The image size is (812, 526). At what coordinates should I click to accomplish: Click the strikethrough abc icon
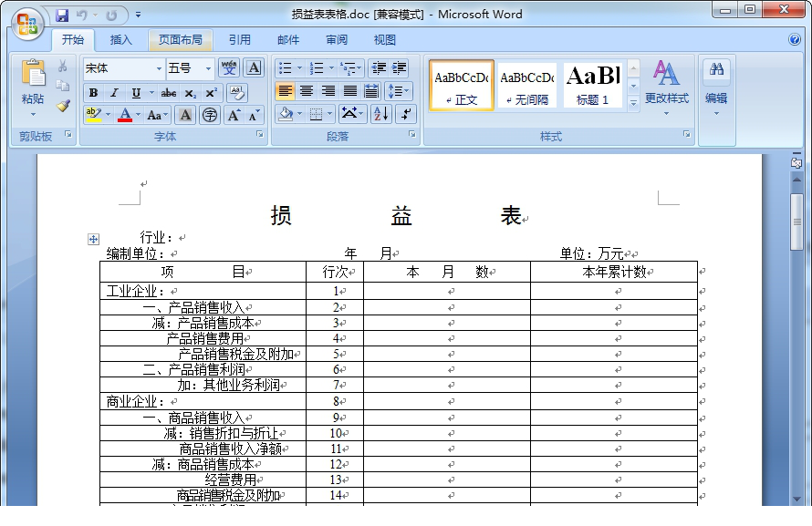169,93
